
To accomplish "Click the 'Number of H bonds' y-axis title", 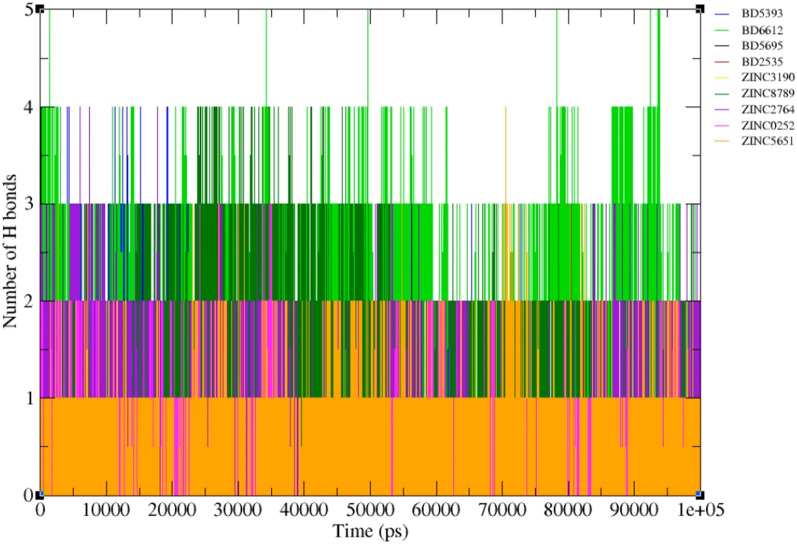I will click(x=10, y=251).
